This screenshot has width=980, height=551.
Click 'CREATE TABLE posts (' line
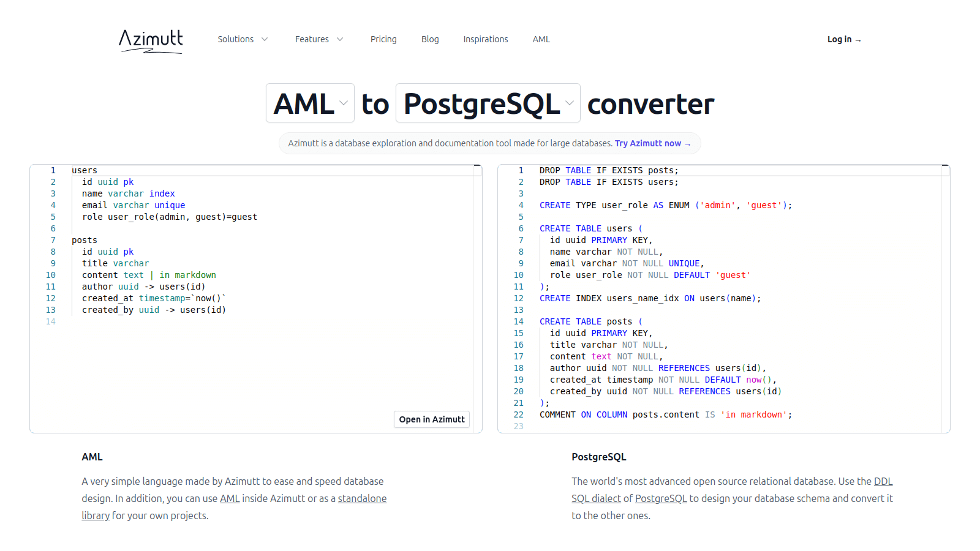tap(591, 321)
